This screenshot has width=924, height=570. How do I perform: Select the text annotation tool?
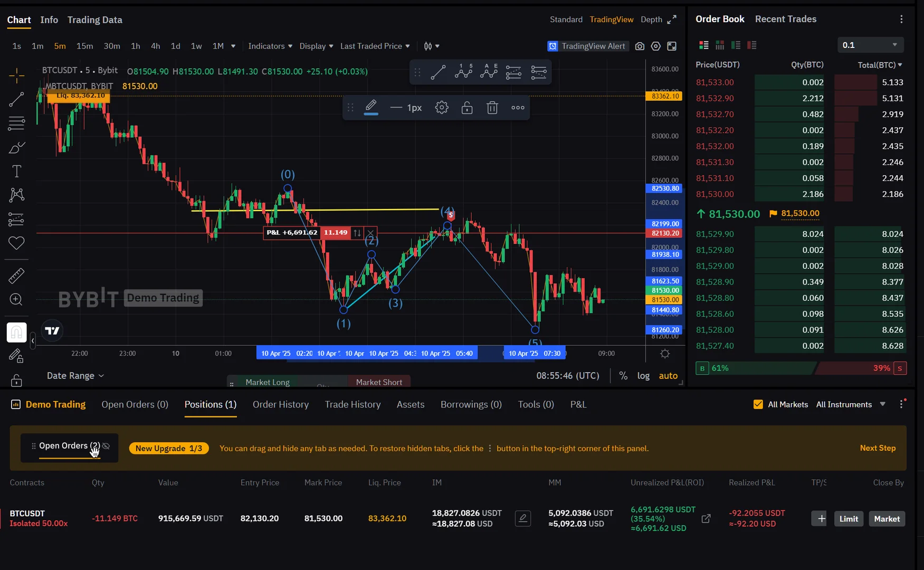tap(16, 172)
